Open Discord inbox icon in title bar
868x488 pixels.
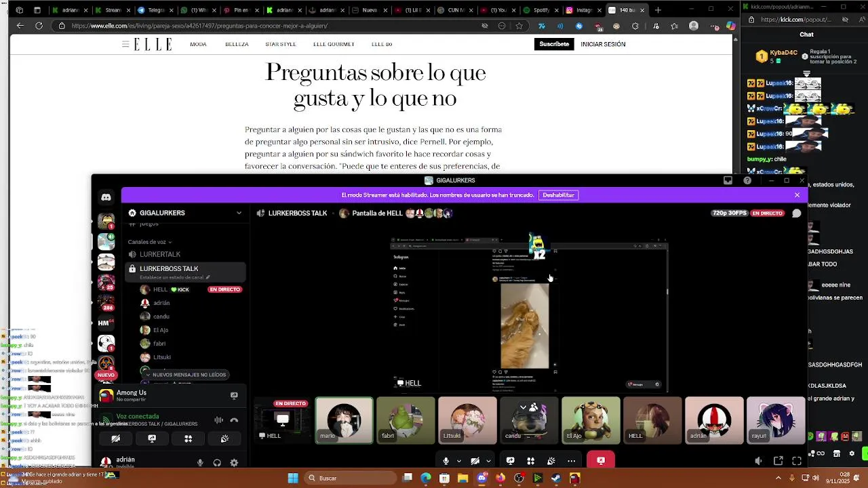(728, 180)
